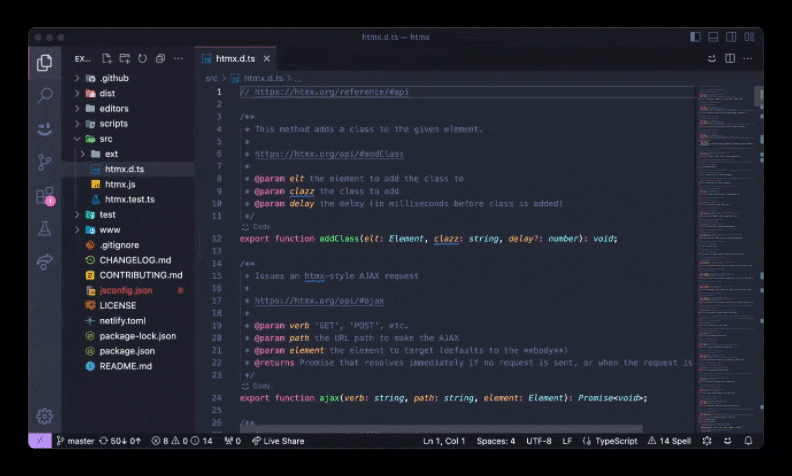Click the status bar icon left of Cody face

point(707,441)
